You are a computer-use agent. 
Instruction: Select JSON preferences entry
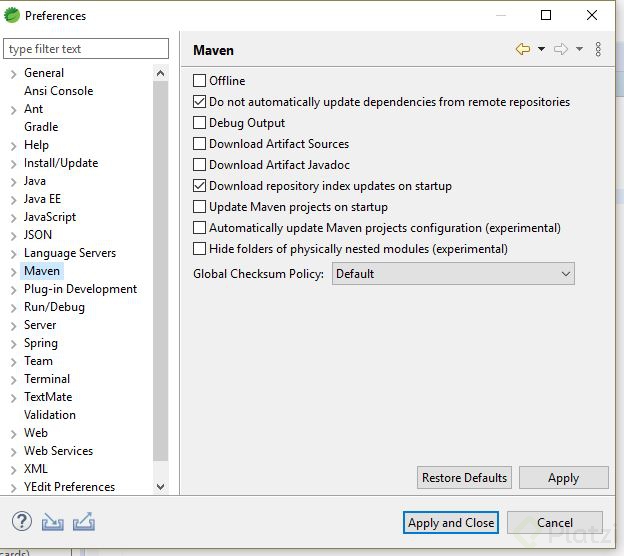tap(38, 235)
